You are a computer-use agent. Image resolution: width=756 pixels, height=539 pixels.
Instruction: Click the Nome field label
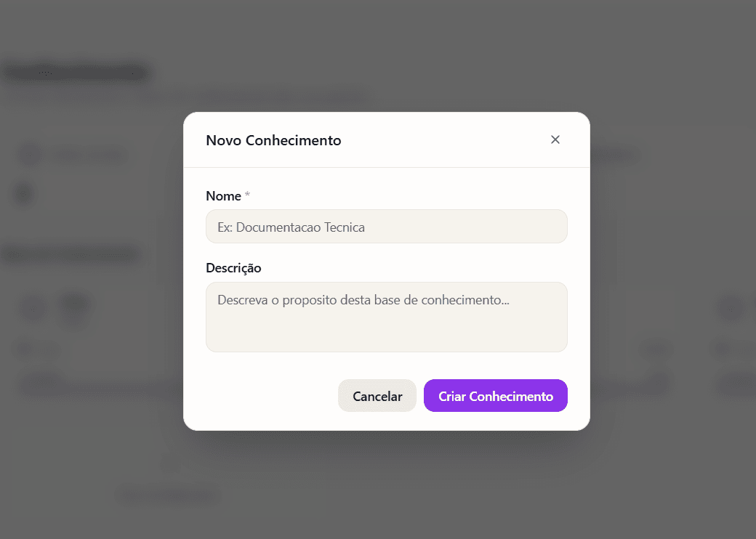[x=223, y=196]
